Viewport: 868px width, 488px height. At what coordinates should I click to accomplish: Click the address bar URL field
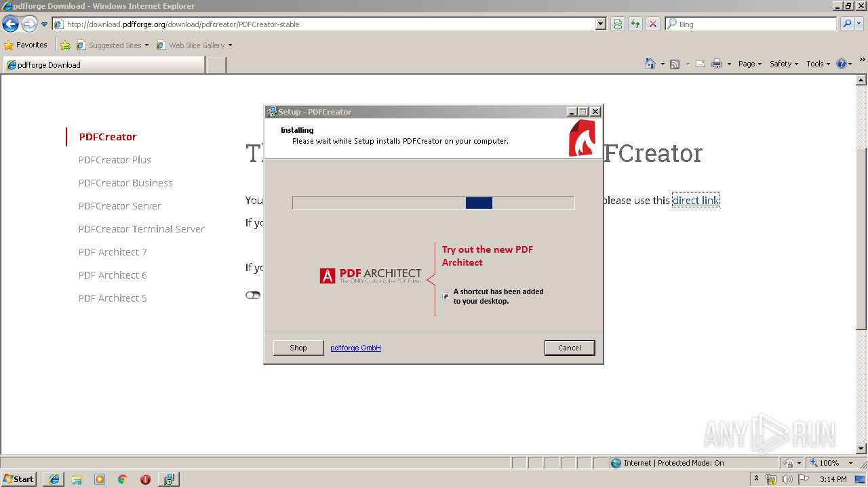(x=324, y=24)
